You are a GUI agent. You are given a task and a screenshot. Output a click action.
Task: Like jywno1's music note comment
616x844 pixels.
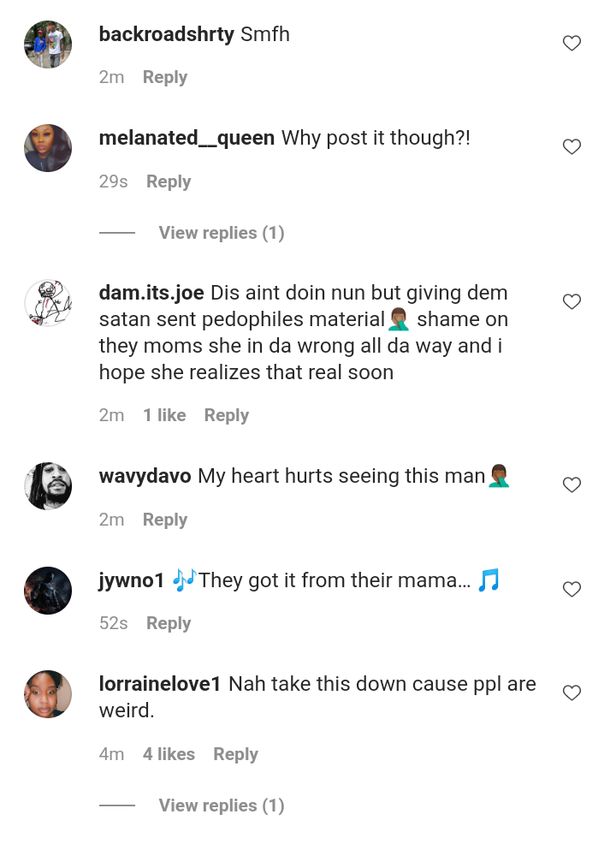(x=572, y=590)
